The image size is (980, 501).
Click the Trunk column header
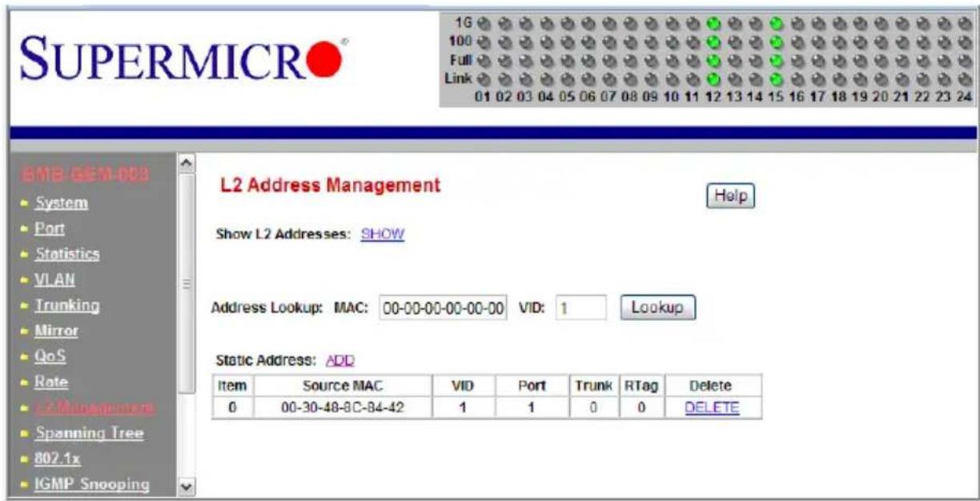pyautogui.click(x=594, y=385)
